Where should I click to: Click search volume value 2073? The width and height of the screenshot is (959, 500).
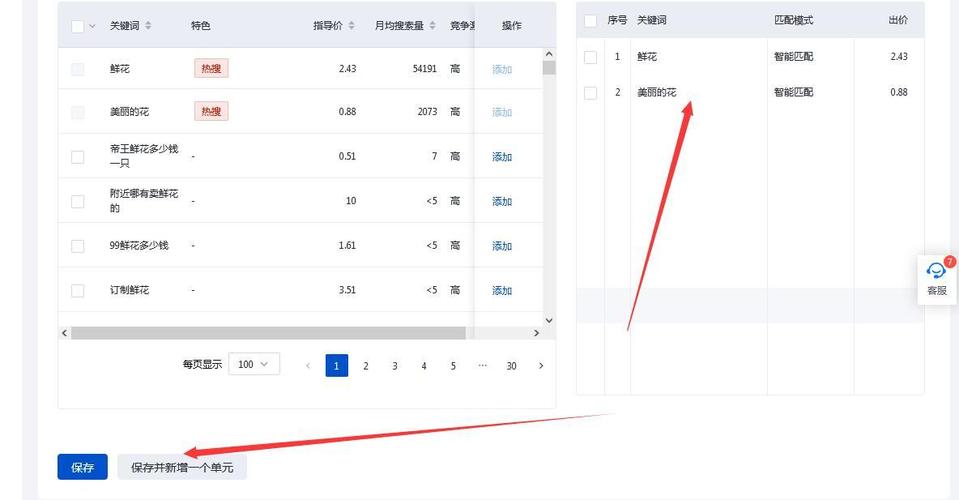point(427,111)
